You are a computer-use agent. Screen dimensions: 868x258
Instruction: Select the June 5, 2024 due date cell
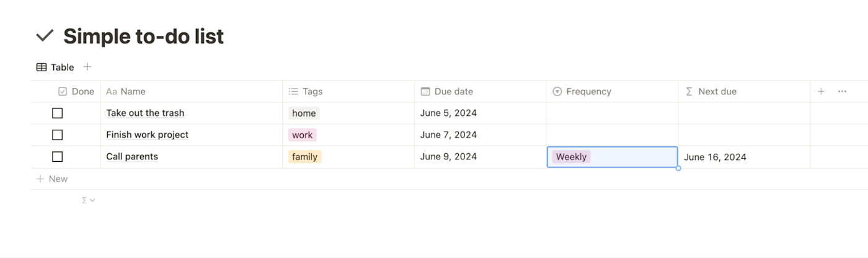point(480,113)
